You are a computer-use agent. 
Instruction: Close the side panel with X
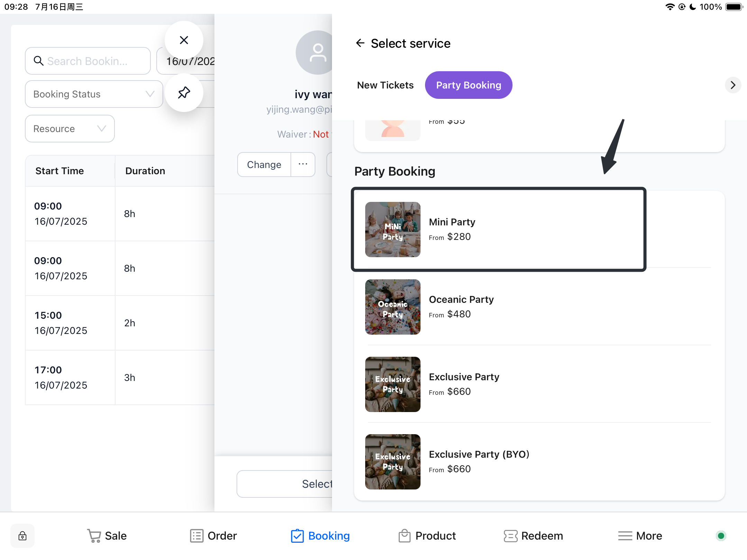[x=184, y=40]
